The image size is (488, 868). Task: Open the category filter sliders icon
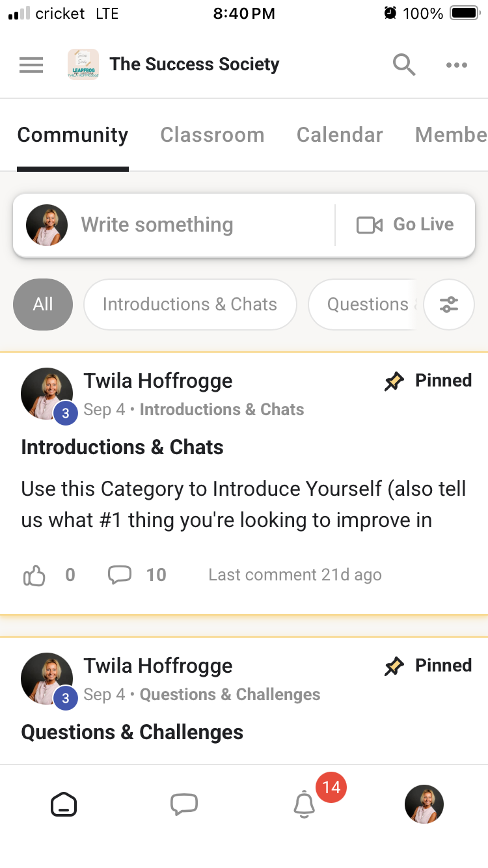[449, 305]
